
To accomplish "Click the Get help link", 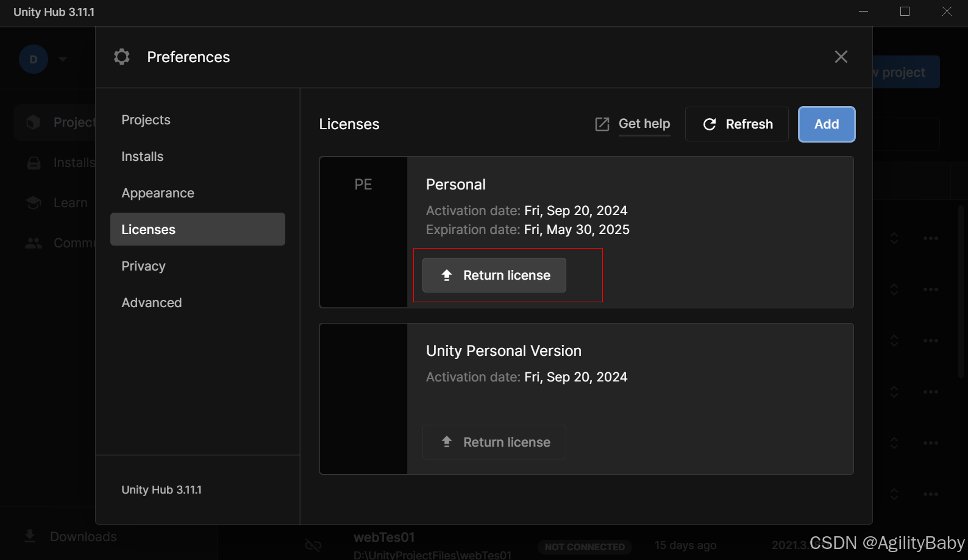I will (644, 124).
